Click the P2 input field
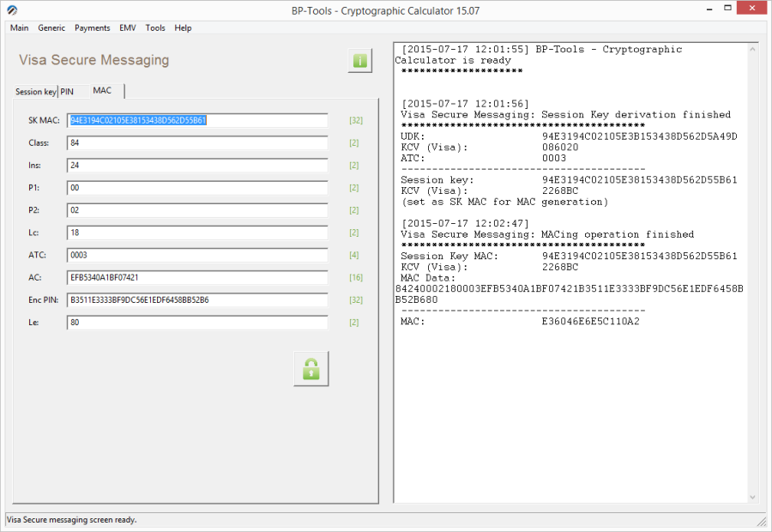The width and height of the screenshot is (772, 532). pyautogui.click(x=197, y=210)
